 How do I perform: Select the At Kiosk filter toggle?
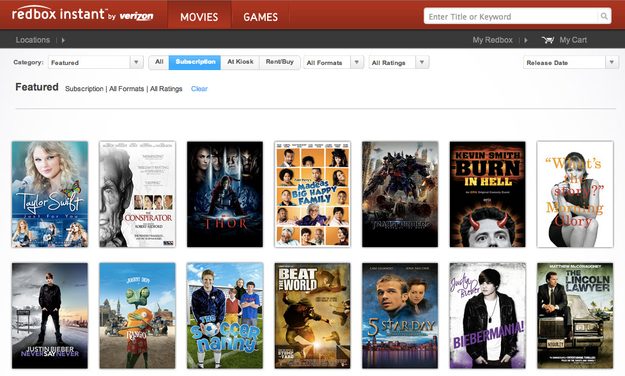click(x=240, y=62)
